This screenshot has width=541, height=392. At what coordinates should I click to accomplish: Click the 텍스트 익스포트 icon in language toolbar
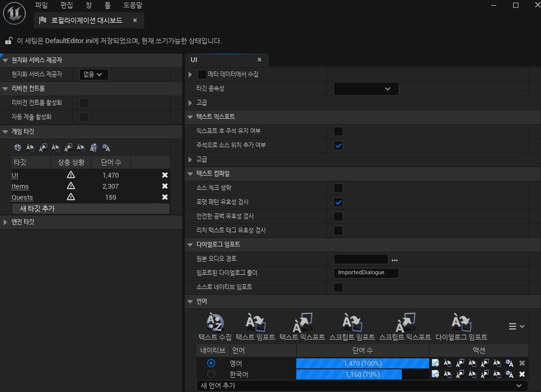tap(302, 322)
